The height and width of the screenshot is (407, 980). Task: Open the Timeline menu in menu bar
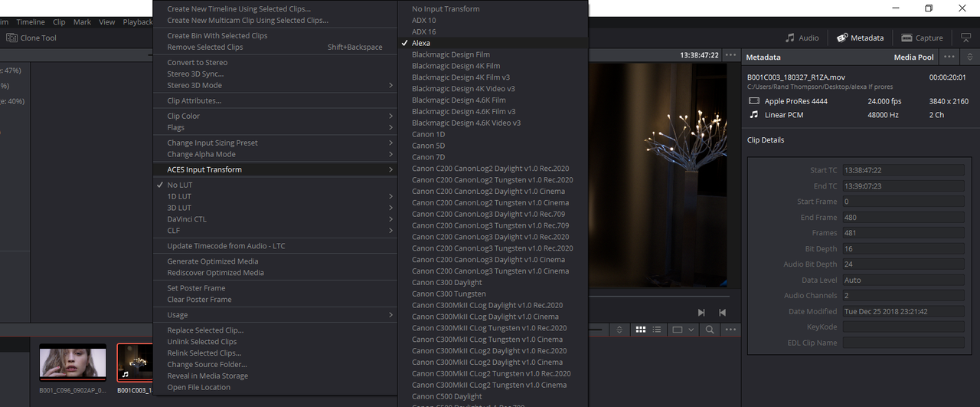coord(31,22)
